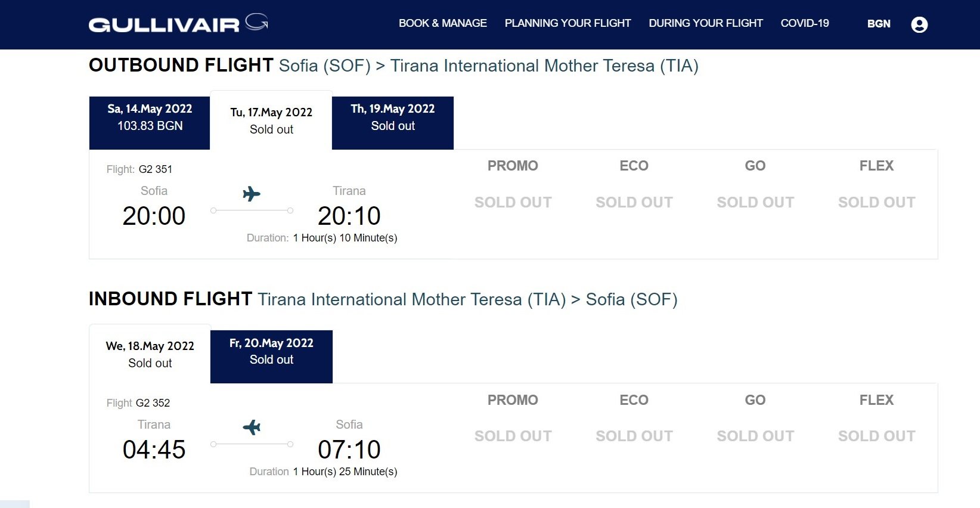Viewport: 980px width, 508px height.
Task: Open the BGN currency selector
Action: point(879,24)
